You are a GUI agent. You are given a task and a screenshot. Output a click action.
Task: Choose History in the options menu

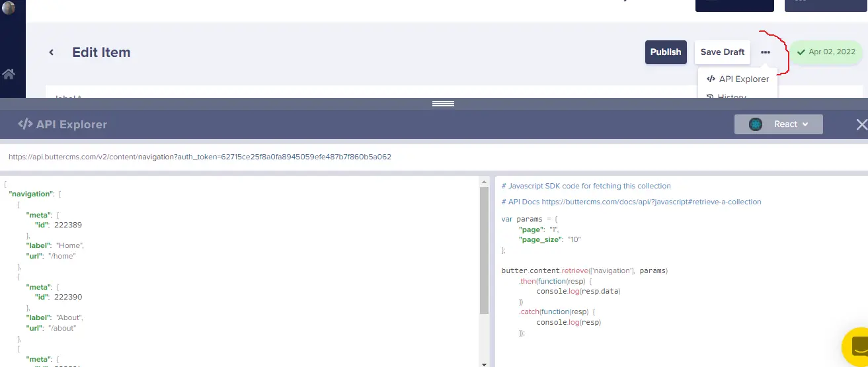tap(732, 97)
